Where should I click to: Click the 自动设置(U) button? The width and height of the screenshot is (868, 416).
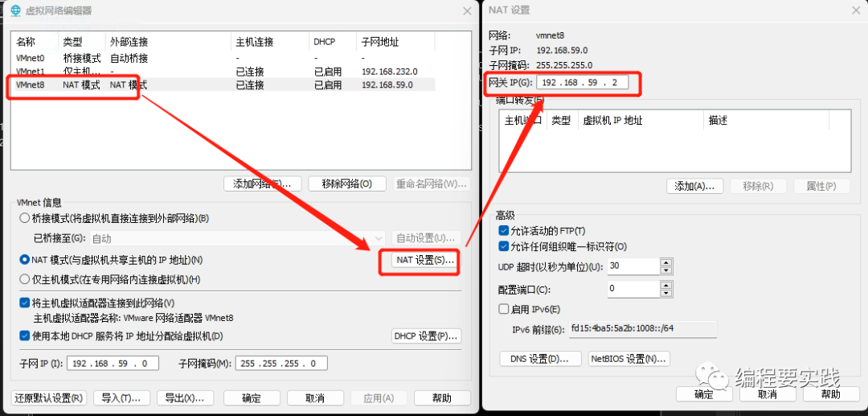(x=426, y=239)
